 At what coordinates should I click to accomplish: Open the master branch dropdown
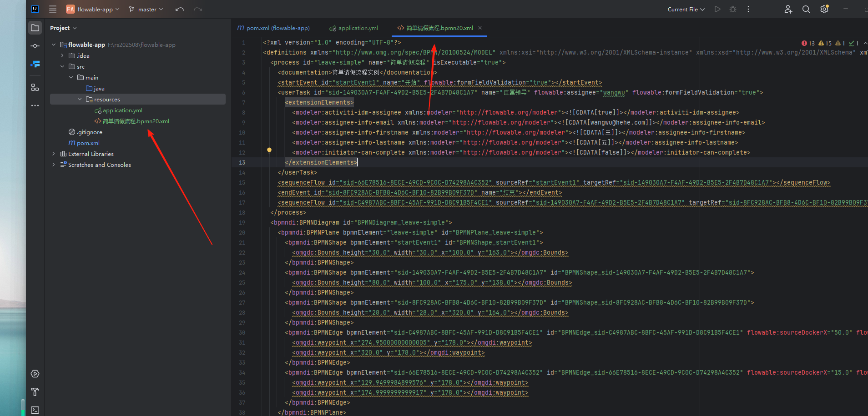[x=146, y=9]
